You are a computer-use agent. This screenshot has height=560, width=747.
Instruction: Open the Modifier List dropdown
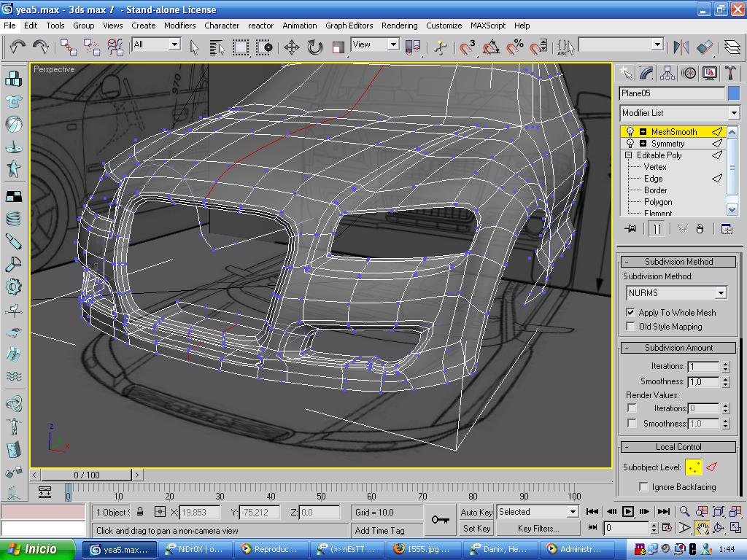pos(733,113)
